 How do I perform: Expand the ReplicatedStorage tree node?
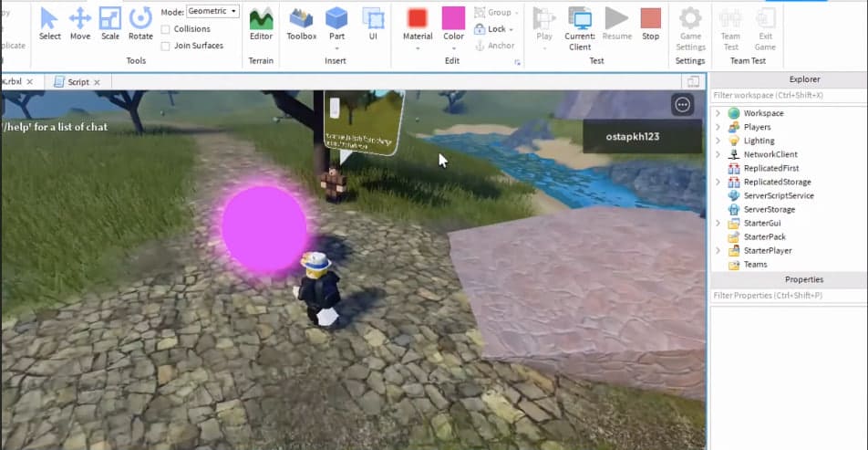click(718, 182)
